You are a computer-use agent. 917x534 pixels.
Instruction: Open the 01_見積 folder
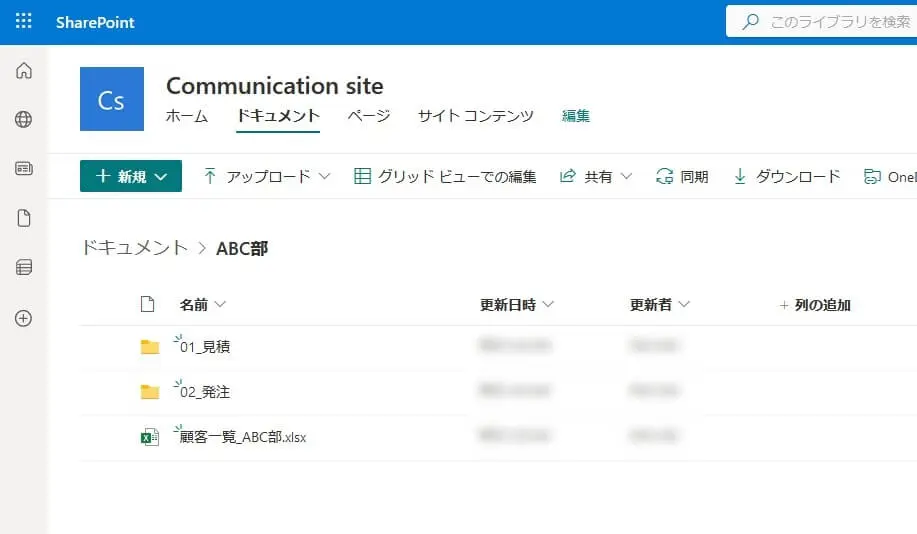pyautogui.click(x=206, y=347)
